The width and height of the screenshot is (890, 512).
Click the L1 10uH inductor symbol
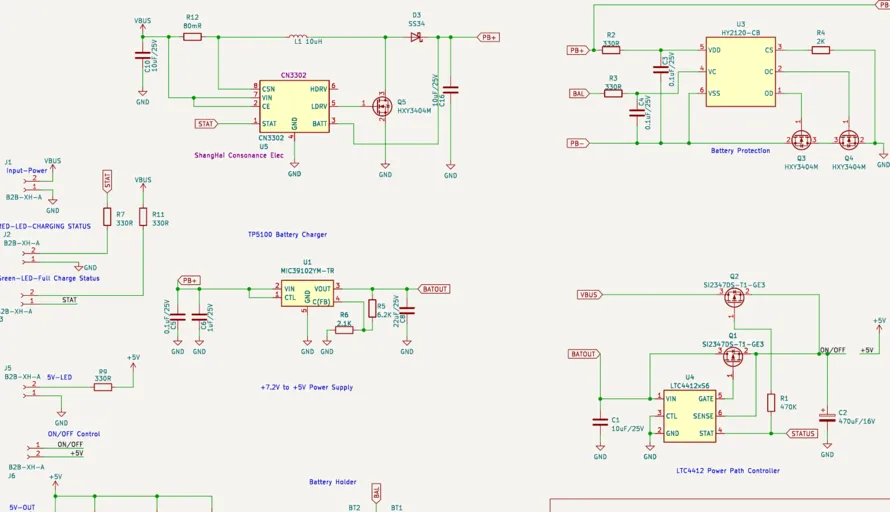[x=299, y=36]
